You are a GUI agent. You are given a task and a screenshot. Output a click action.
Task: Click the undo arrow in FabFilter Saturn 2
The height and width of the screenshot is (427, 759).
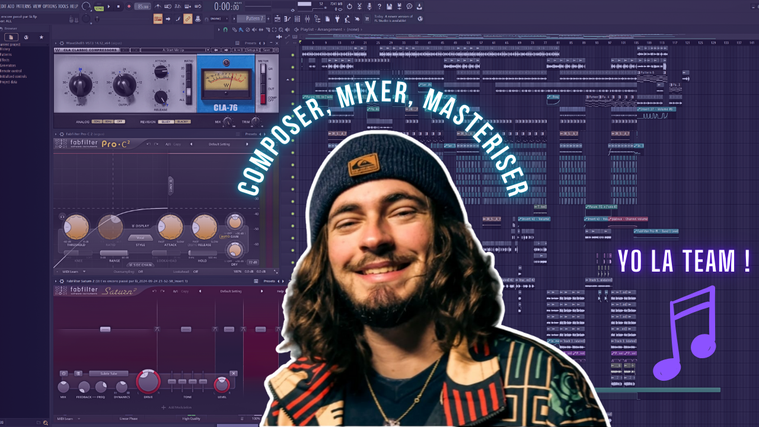pos(154,291)
